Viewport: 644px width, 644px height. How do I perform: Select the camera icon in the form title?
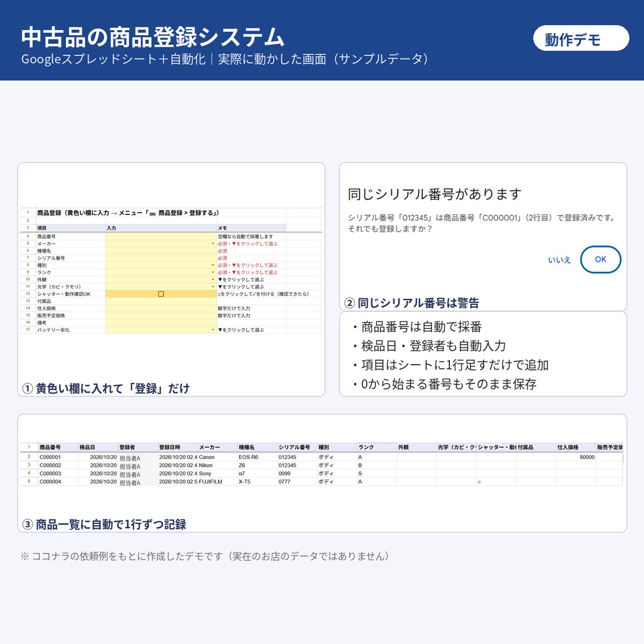[153, 213]
